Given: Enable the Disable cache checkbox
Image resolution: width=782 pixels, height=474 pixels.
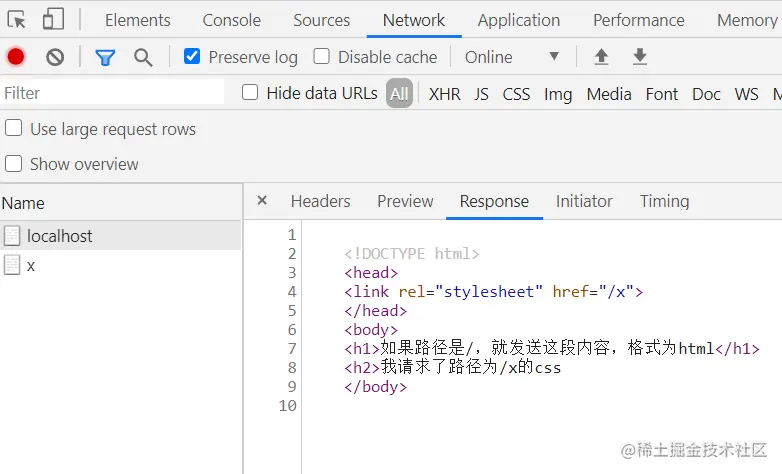Looking at the screenshot, I should pyautogui.click(x=321, y=57).
